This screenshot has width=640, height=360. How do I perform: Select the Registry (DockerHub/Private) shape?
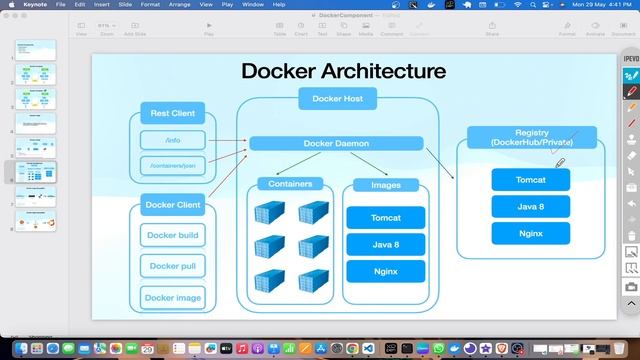coord(532,138)
